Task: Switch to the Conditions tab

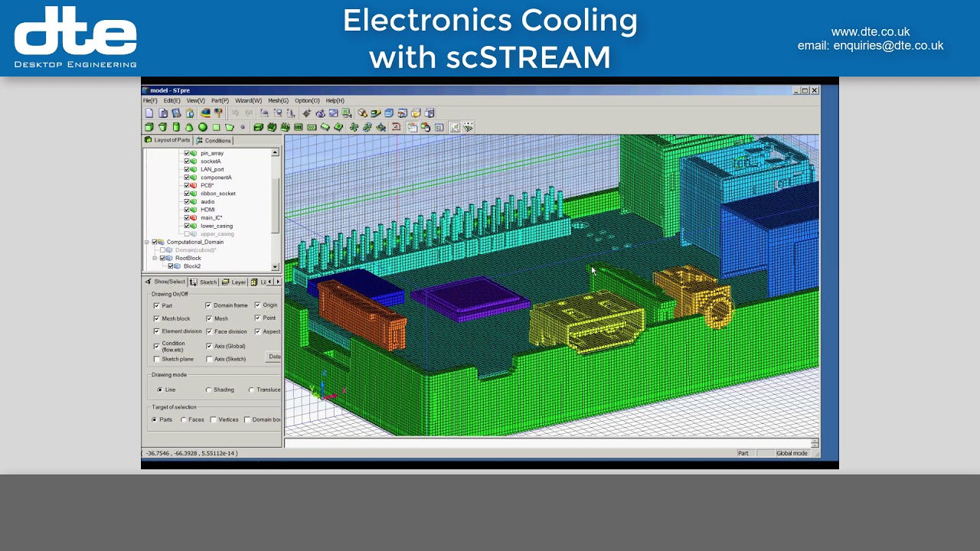Action: [214, 141]
